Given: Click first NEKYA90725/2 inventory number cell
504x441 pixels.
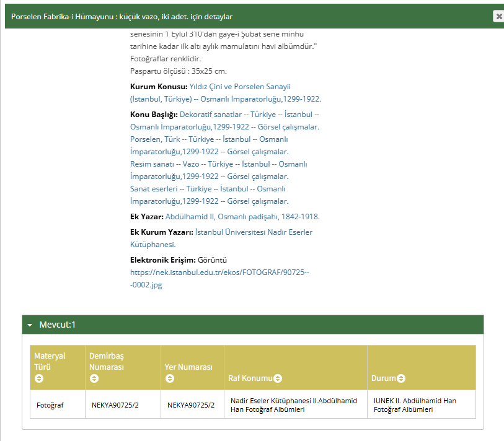Looking at the screenshot, I should [x=115, y=405].
